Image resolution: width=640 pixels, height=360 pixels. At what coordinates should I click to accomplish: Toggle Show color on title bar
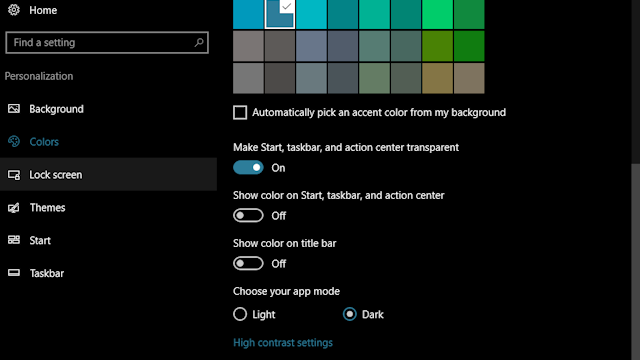(x=248, y=263)
